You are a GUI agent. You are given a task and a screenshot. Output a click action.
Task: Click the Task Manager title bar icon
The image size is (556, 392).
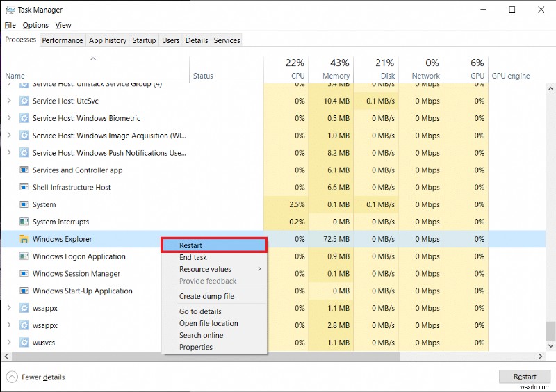coord(9,10)
